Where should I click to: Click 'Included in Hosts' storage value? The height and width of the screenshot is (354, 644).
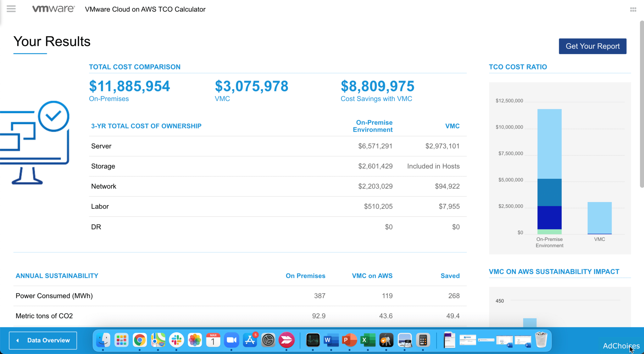(433, 166)
